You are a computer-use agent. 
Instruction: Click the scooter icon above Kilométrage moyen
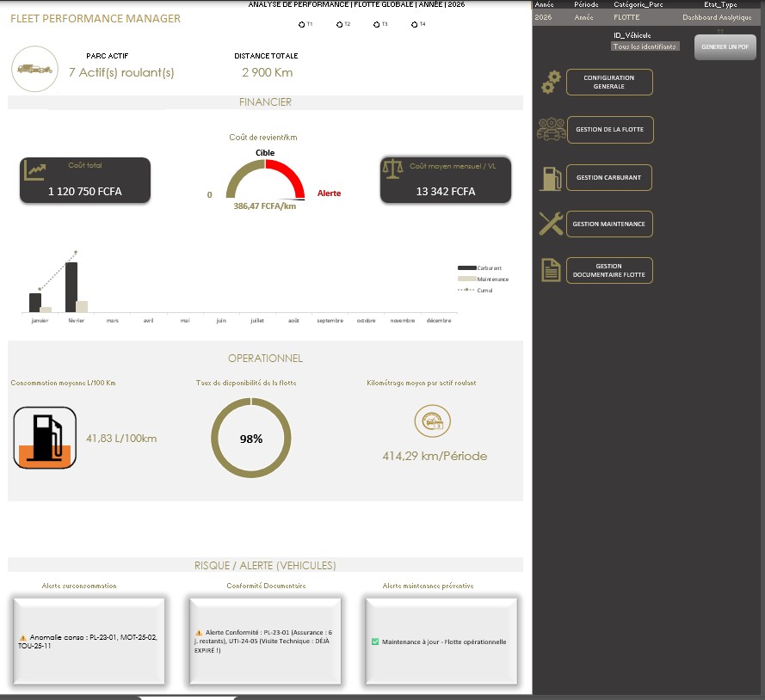pos(432,421)
